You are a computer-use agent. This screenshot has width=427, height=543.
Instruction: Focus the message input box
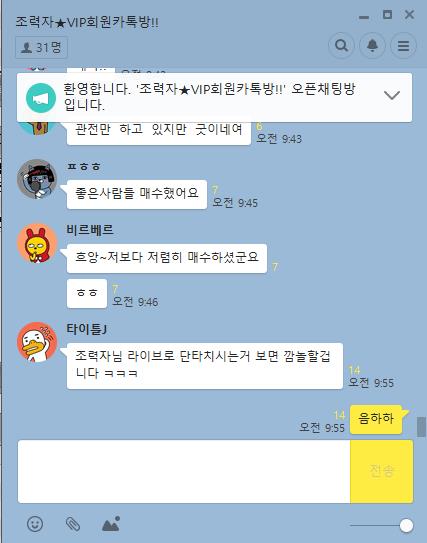pyautogui.click(x=184, y=471)
